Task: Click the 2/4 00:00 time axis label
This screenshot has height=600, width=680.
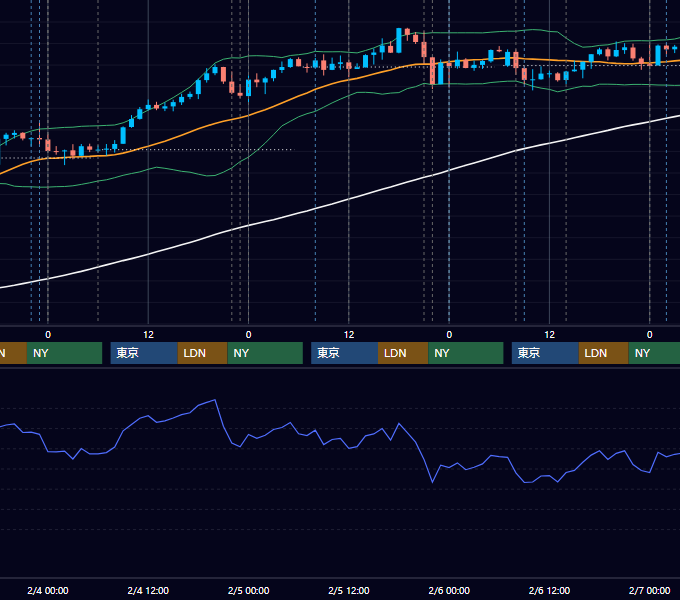Action: tap(48, 590)
